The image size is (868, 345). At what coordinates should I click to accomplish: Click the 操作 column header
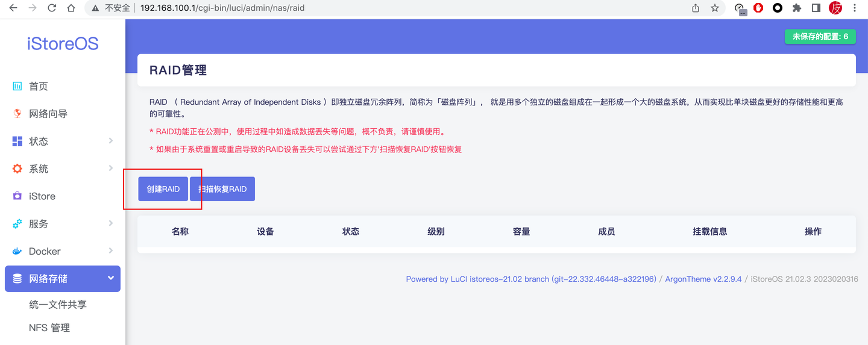(x=813, y=231)
